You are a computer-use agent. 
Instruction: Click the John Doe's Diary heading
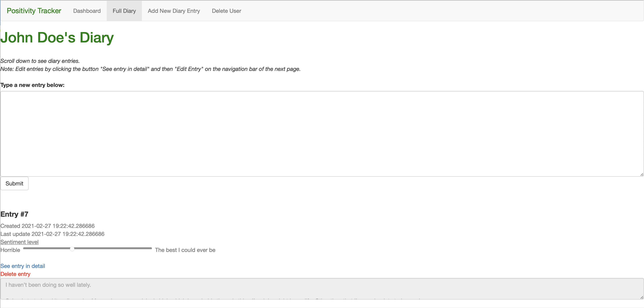coord(57,37)
